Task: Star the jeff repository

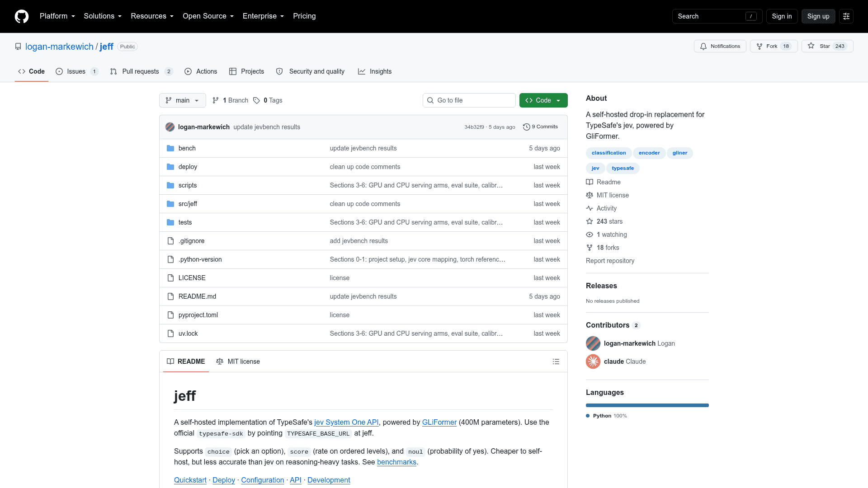Action: tap(827, 46)
